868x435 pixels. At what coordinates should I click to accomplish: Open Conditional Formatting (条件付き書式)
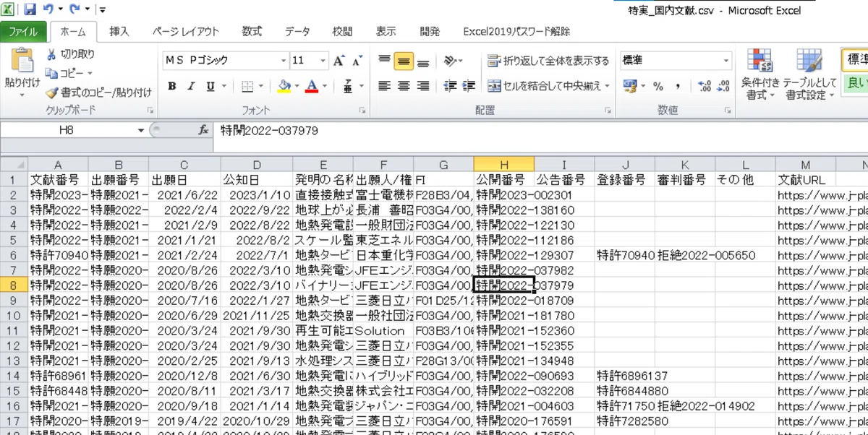tap(760, 75)
